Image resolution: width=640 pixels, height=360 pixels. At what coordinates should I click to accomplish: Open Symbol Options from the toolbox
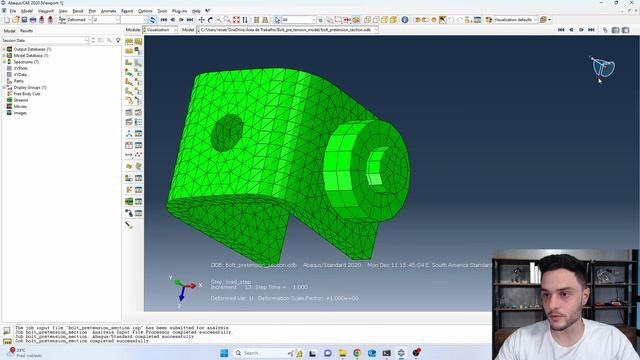click(138, 82)
